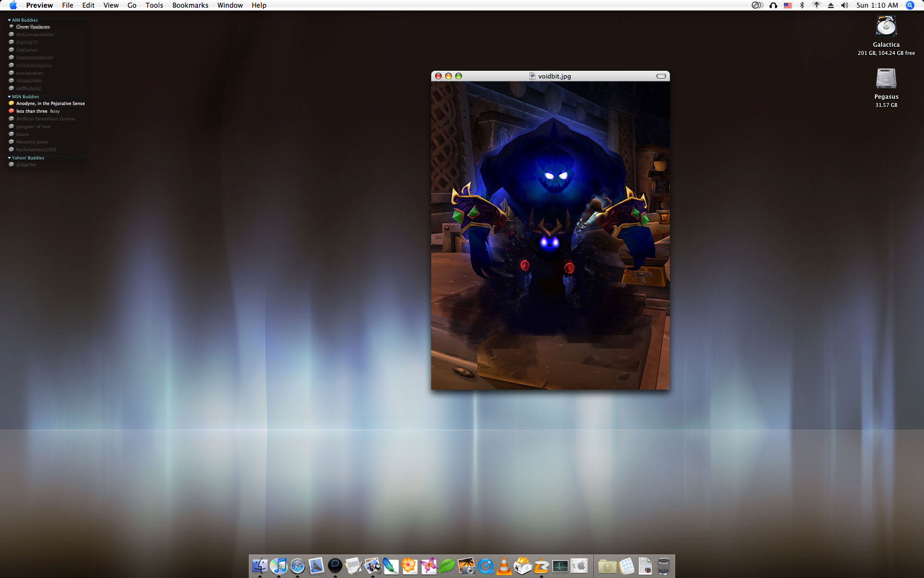Click the voidbit.jpg title bar document icon
924x578 pixels.
click(532, 76)
